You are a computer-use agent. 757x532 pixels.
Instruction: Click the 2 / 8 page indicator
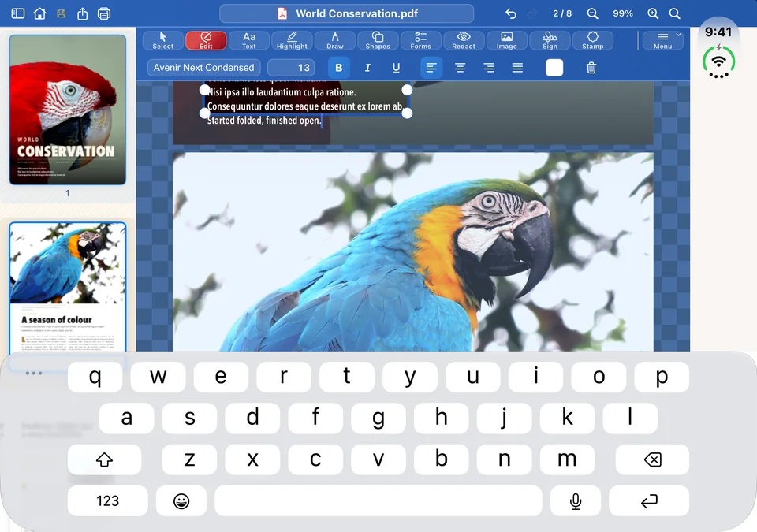click(x=562, y=13)
